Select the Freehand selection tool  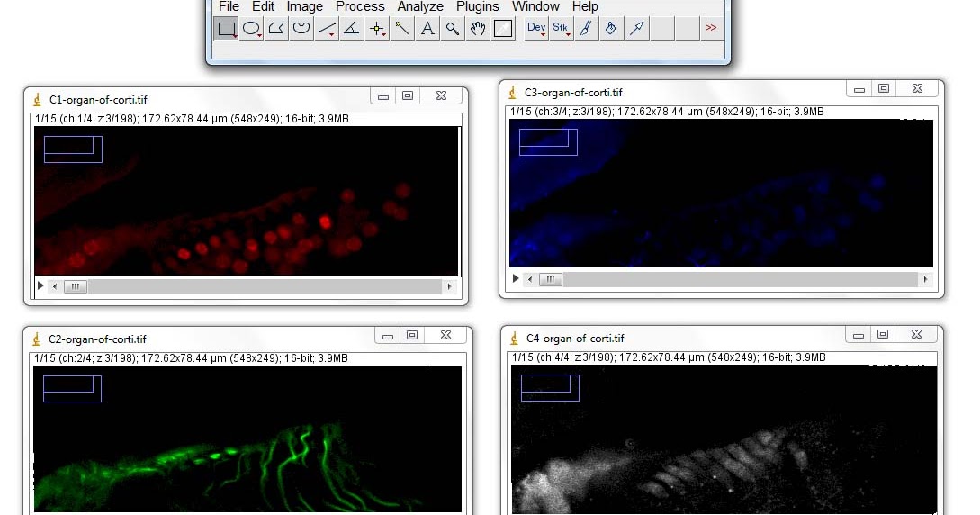coord(301,28)
